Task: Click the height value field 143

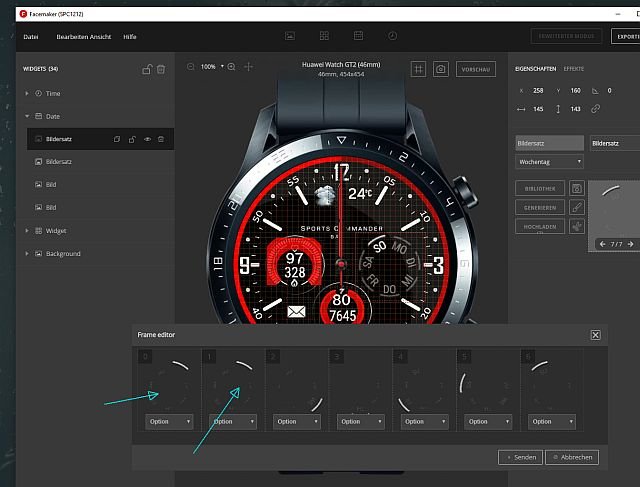Action: [x=576, y=109]
